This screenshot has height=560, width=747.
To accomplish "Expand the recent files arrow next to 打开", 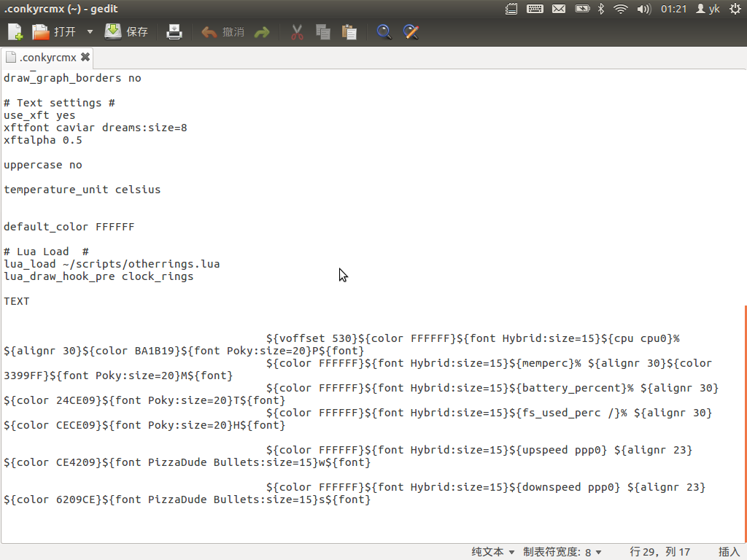I will pyautogui.click(x=90, y=32).
